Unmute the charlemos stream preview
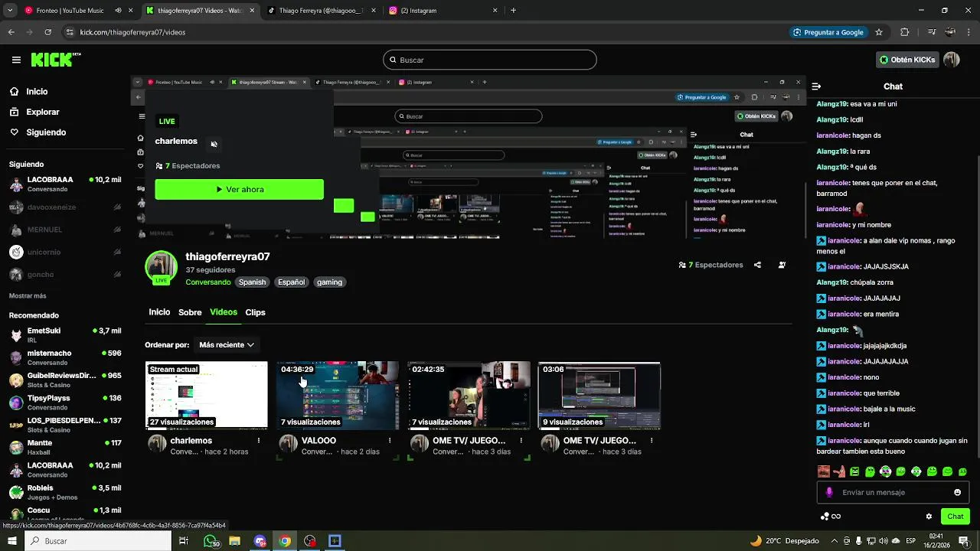 (x=214, y=144)
